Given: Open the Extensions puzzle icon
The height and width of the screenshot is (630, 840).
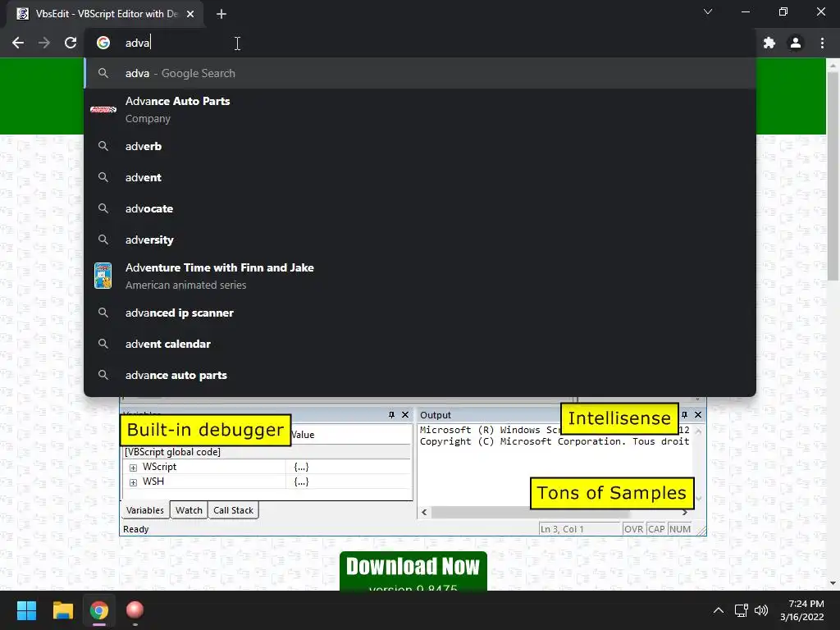Looking at the screenshot, I should pos(769,43).
